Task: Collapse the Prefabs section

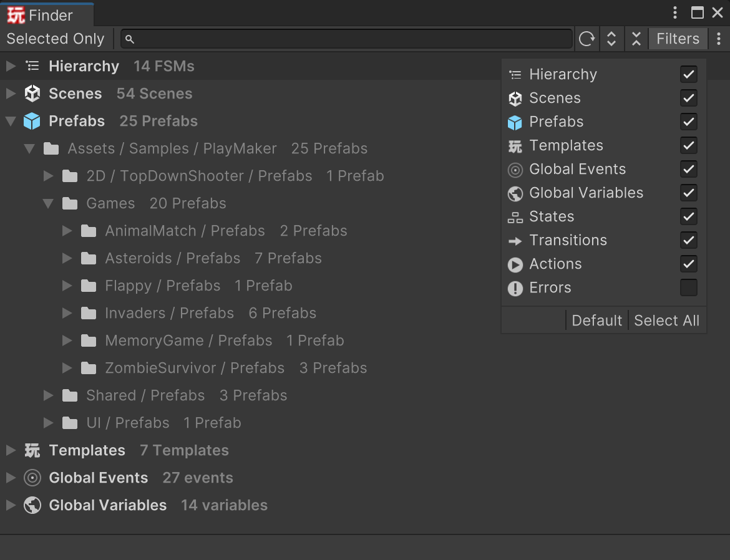Action: (11, 122)
